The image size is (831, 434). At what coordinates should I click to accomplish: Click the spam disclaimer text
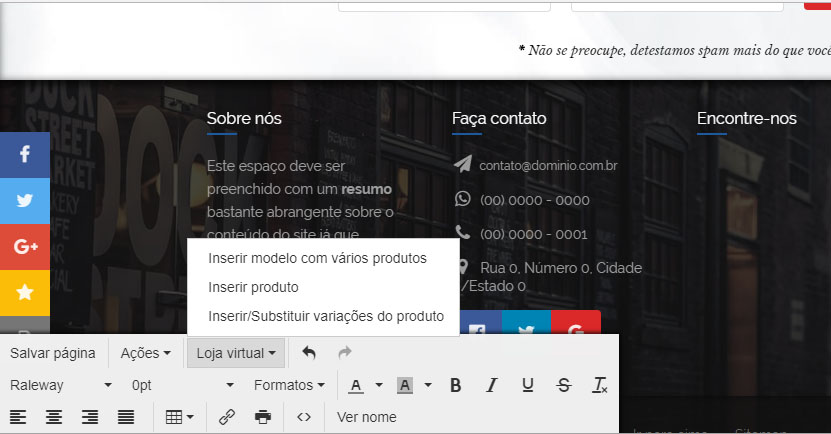pyautogui.click(x=674, y=50)
